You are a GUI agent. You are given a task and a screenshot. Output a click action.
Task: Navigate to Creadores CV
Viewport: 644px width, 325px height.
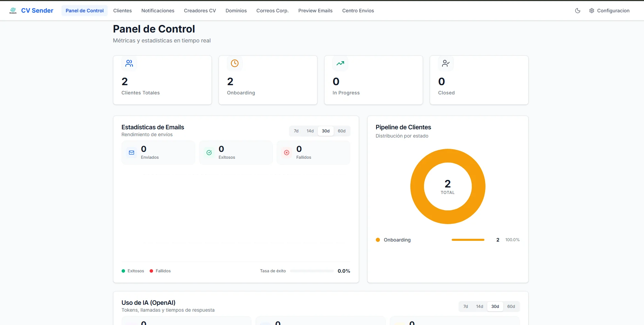tap(200, 11)
